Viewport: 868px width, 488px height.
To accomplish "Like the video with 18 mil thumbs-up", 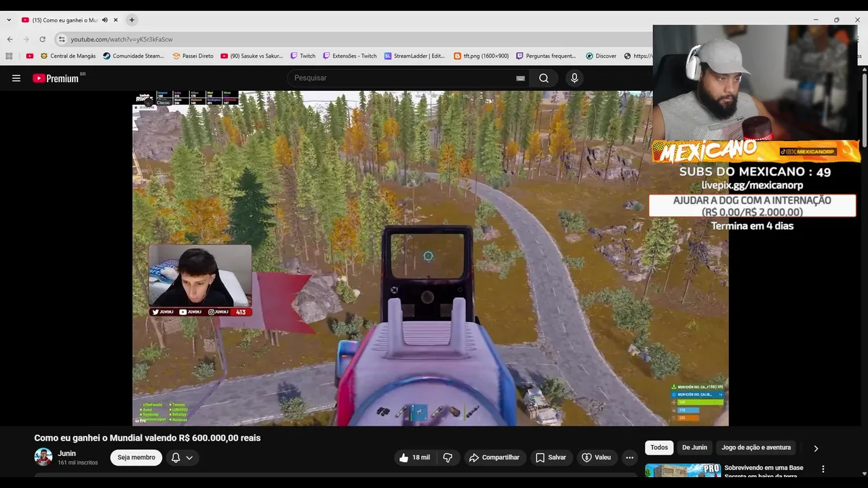I will pyautogui.click(x=414, y=457).
